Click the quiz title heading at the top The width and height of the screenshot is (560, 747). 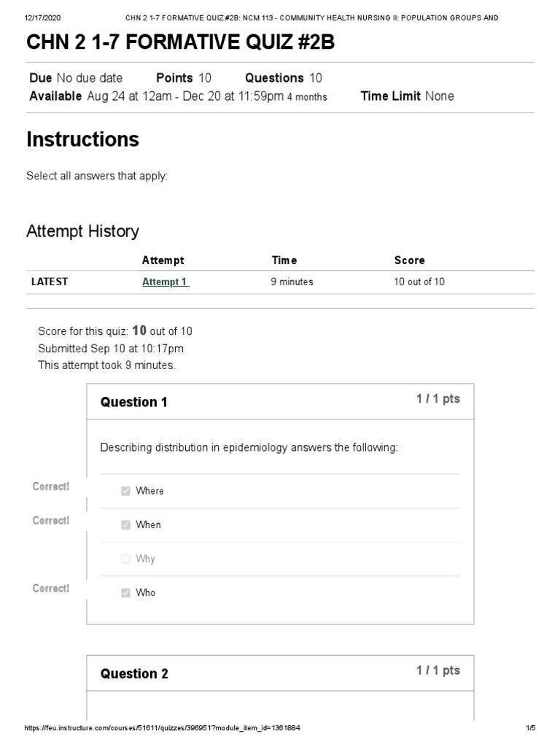tap(180, 43)
